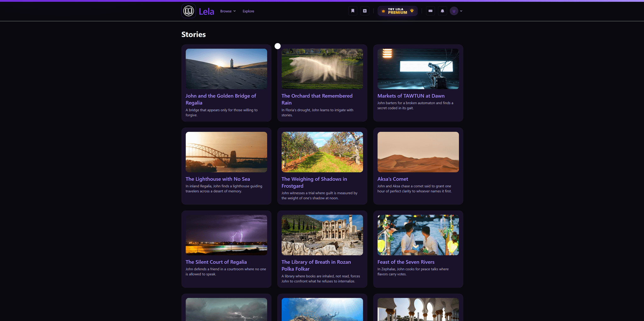Click the lighthouse desert thumbnail for The Lighthouse with No Sea
The image size is (644, 321).
[x=226, y=152]
